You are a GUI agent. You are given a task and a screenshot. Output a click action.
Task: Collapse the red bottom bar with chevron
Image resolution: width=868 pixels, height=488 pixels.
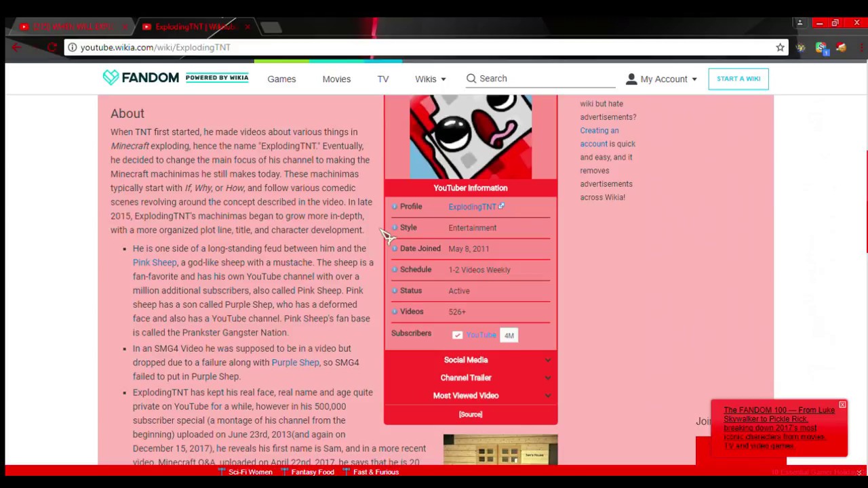point(859,472)
